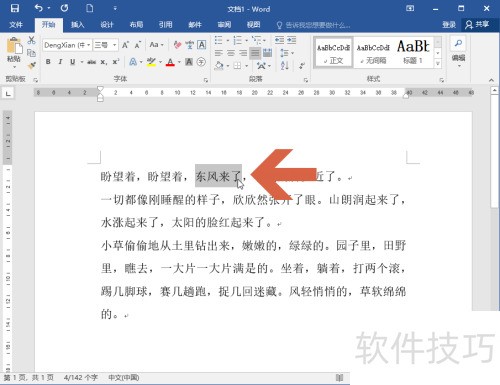Click the enclosed character icon
The image size is (500, 385).
(x=201, y=62)
